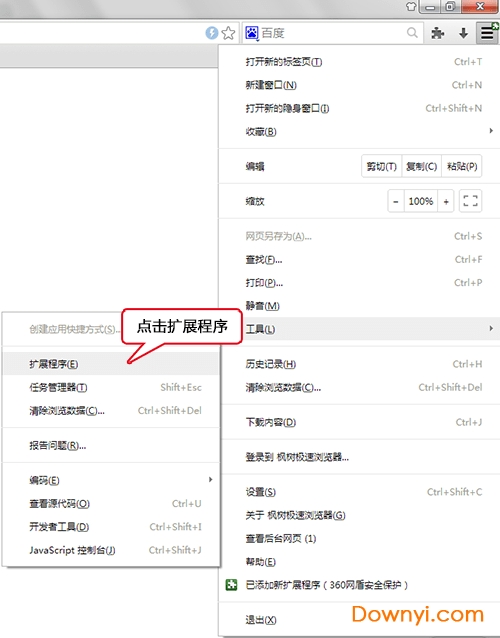Click the 粘贴(P) button

(x=462, y=166)
